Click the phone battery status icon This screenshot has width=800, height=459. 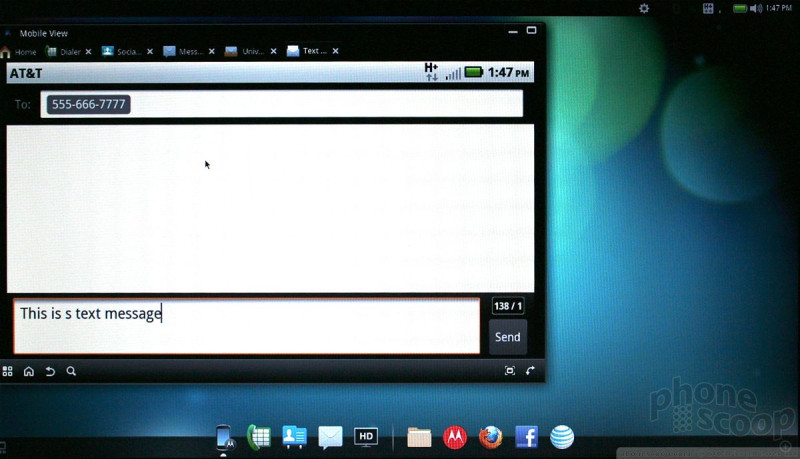(x=474, y=72)
